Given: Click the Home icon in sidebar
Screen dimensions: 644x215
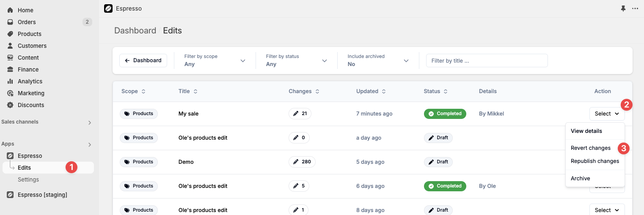Looking at the screenshot, I should [10, 10].
